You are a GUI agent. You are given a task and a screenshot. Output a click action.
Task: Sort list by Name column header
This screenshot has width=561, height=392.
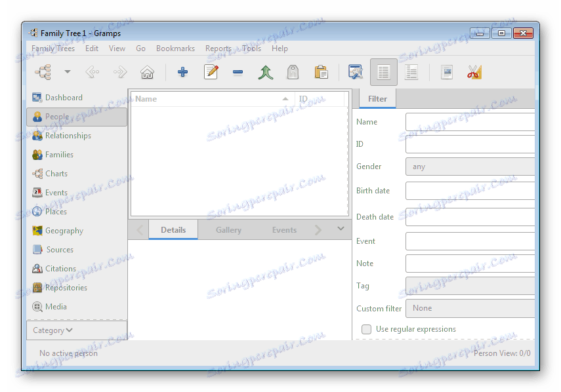213,99
